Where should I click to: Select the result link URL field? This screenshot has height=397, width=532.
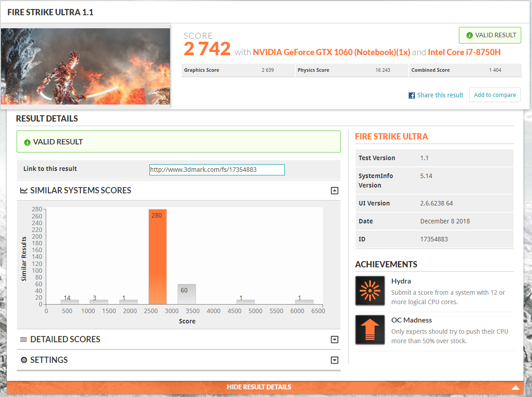tap(217, 170)
